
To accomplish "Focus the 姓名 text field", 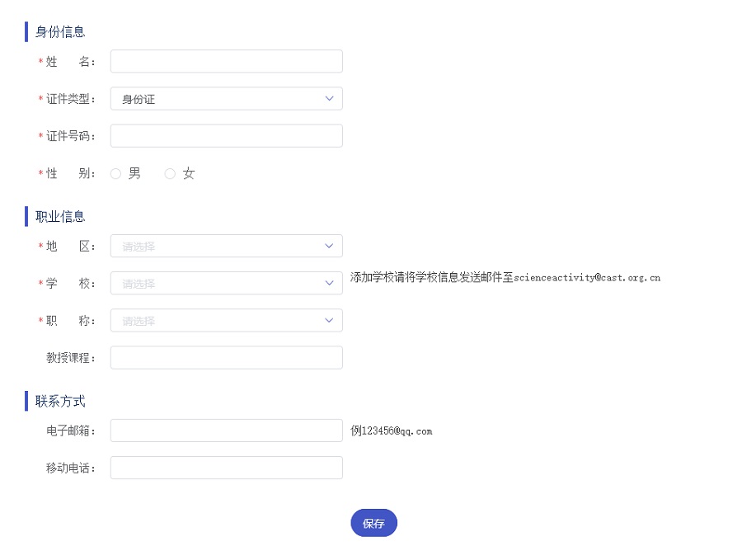I will tap(226, 62).
